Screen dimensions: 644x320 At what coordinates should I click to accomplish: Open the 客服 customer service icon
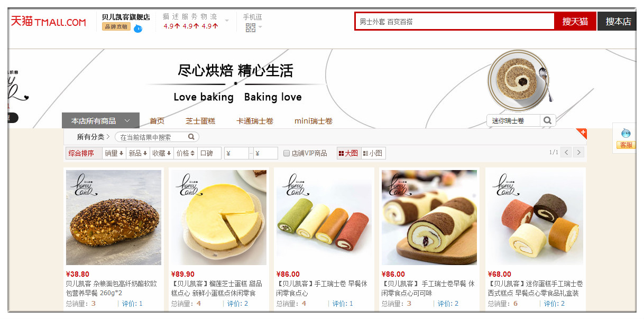pos(625,138)
